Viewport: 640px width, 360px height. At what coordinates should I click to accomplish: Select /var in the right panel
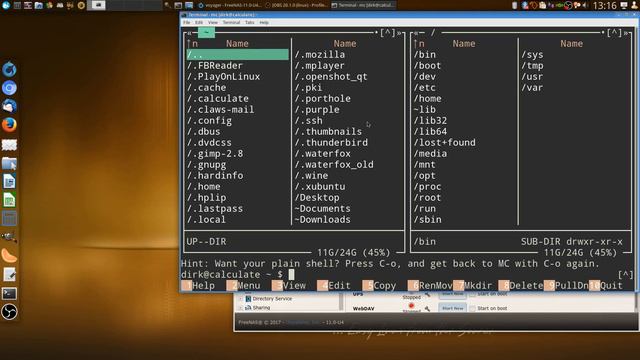click(x=532, y=87)
